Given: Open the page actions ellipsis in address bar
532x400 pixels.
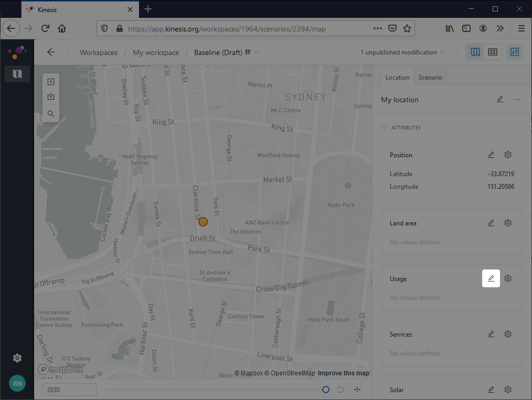Looking at the screenshot, I should (378, 28).
